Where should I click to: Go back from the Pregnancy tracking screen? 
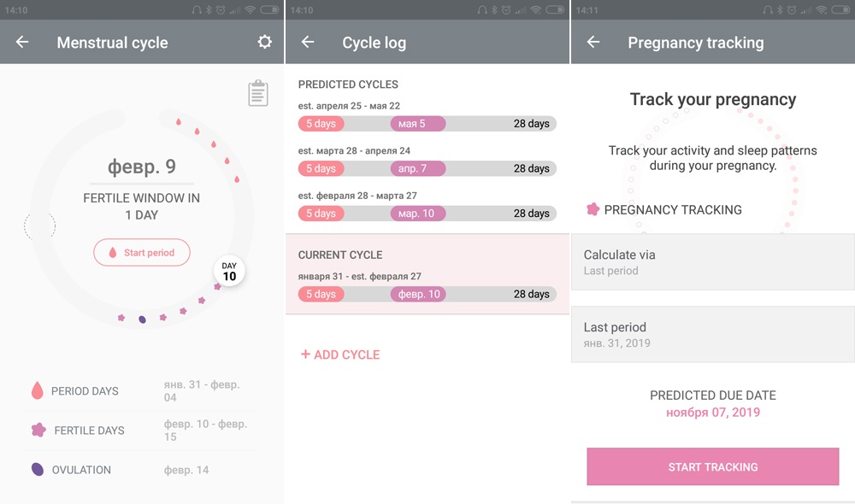click(592, 42)
